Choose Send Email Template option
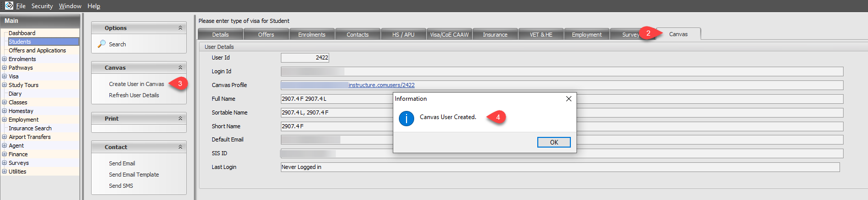The width and height of the screenshot is (868, 200). [134, 175]
